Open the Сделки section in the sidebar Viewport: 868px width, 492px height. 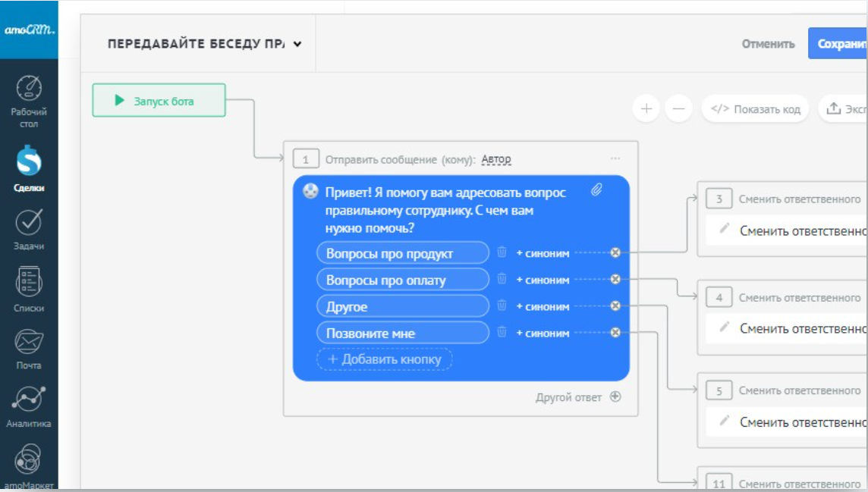tap(29, 167)
